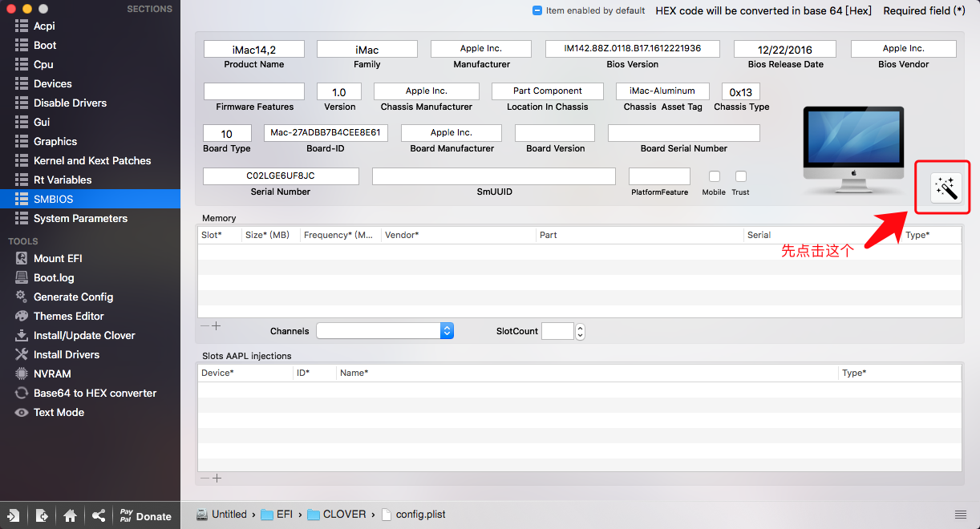The height and width of the screenshot is (529, 980).
Task: Remove a Slots AAPL injections row
Action: [x=205, y=479]
